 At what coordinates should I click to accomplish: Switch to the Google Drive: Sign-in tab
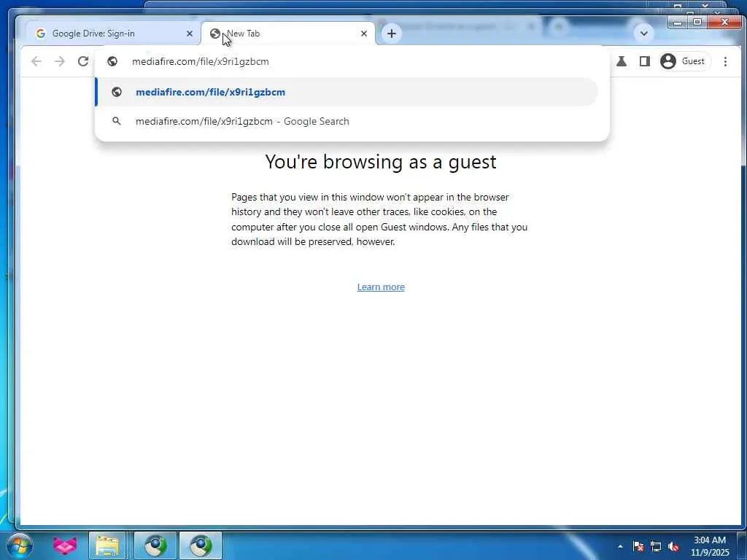coord(112,34)
